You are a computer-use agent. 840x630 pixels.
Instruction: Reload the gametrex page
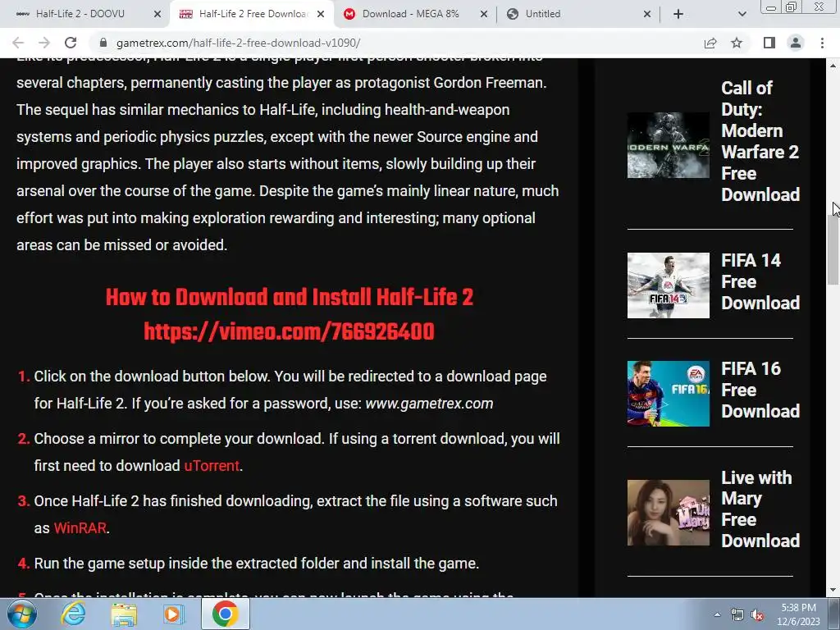[x=71, y=43]
